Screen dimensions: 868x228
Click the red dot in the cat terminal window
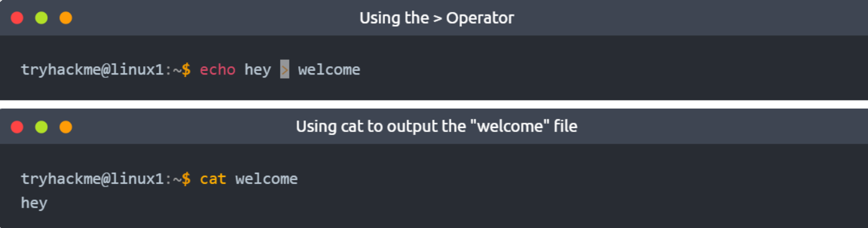pyautogui.click(x=17, y=127)
